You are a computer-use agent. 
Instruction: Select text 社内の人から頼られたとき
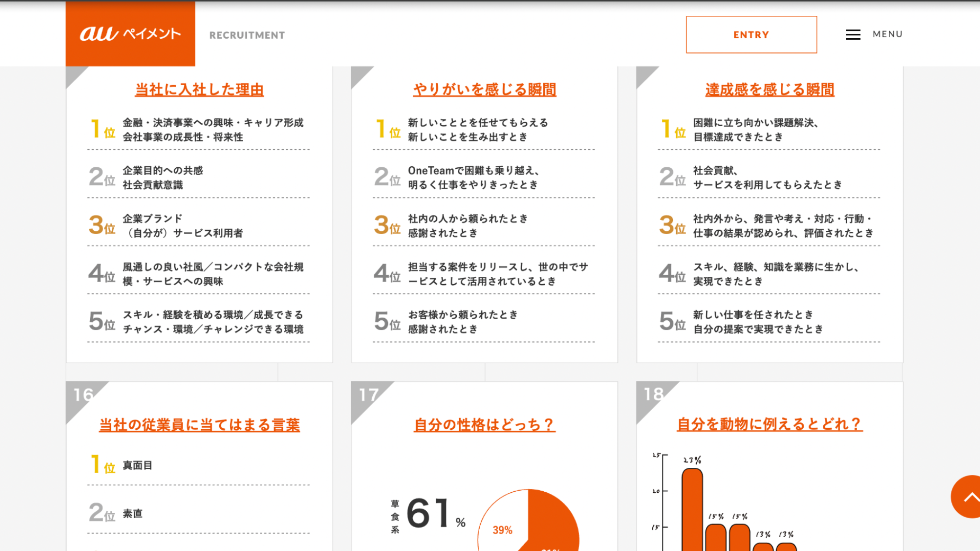pos(468,219)
